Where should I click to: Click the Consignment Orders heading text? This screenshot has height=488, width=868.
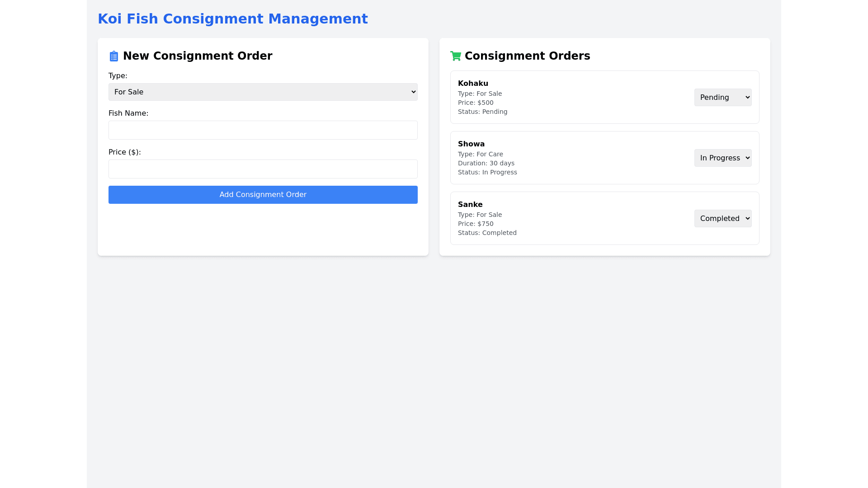527,56
